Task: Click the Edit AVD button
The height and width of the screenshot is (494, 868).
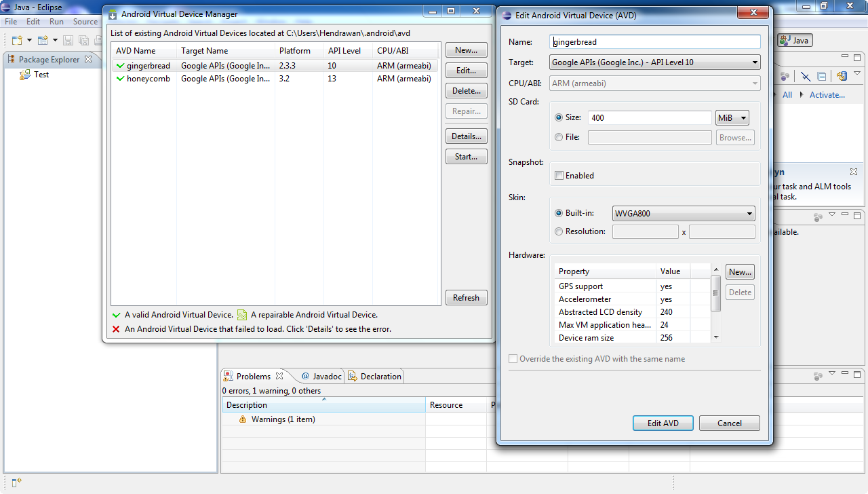Action: tap(663, 423)
